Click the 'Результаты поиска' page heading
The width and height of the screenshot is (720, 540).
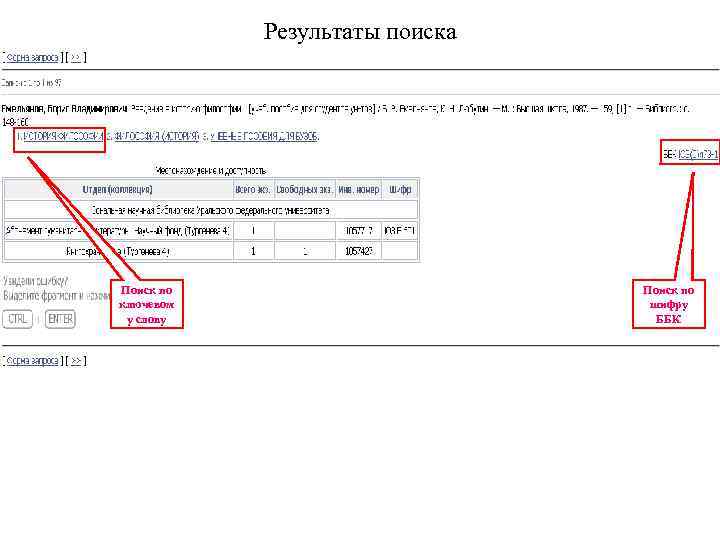point(360,32)
